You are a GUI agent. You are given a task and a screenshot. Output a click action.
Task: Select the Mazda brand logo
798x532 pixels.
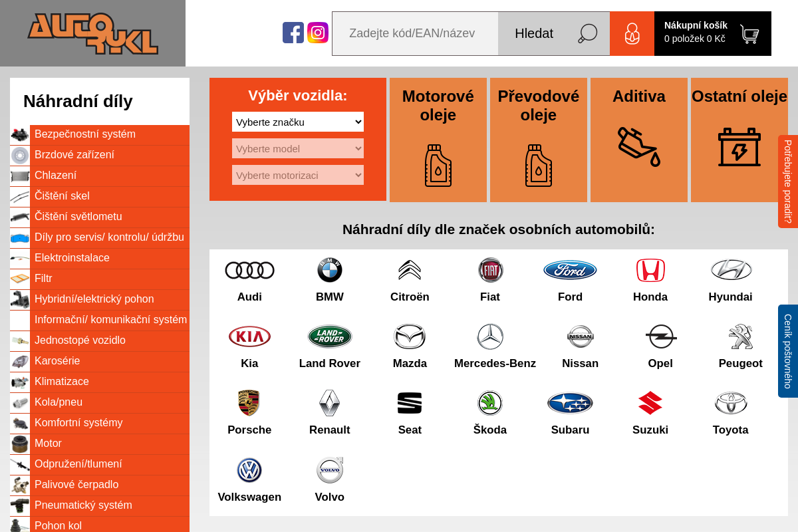tap(410, 336)
